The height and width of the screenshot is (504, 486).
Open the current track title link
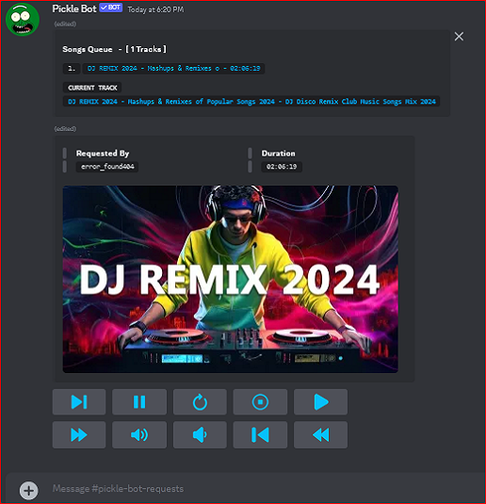point(252,102)
